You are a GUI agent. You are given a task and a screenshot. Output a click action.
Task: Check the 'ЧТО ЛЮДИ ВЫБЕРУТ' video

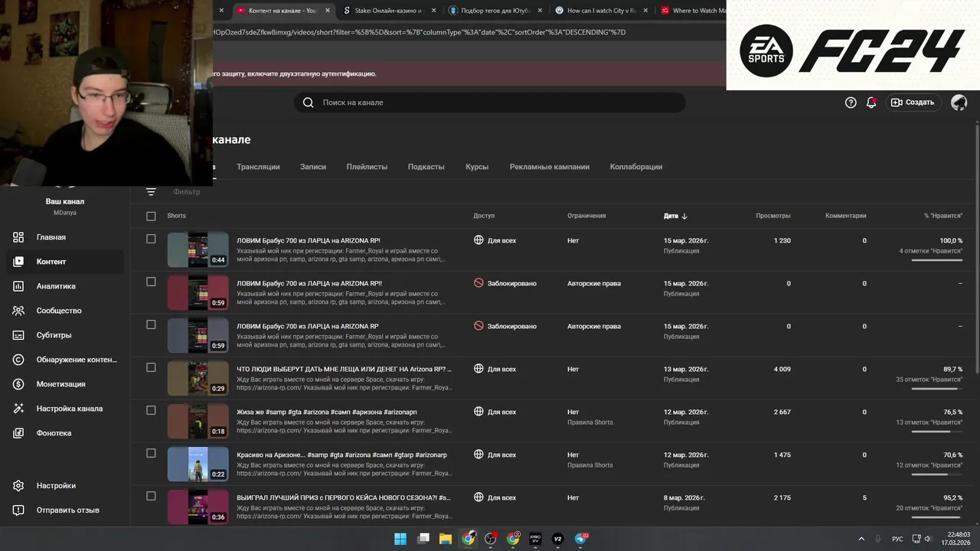pos(151,367)
